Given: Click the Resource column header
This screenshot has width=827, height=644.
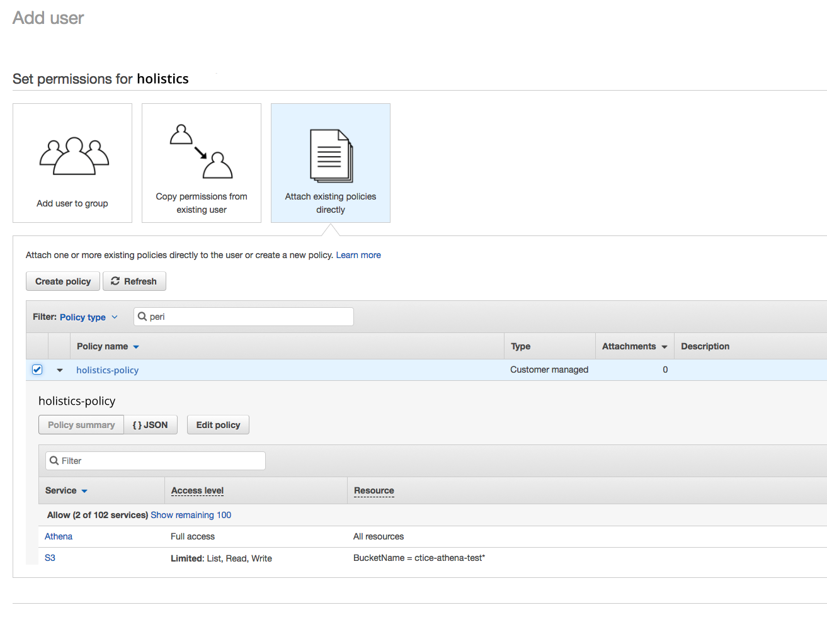Looking at the screenshot, I should tap(374, 490).
